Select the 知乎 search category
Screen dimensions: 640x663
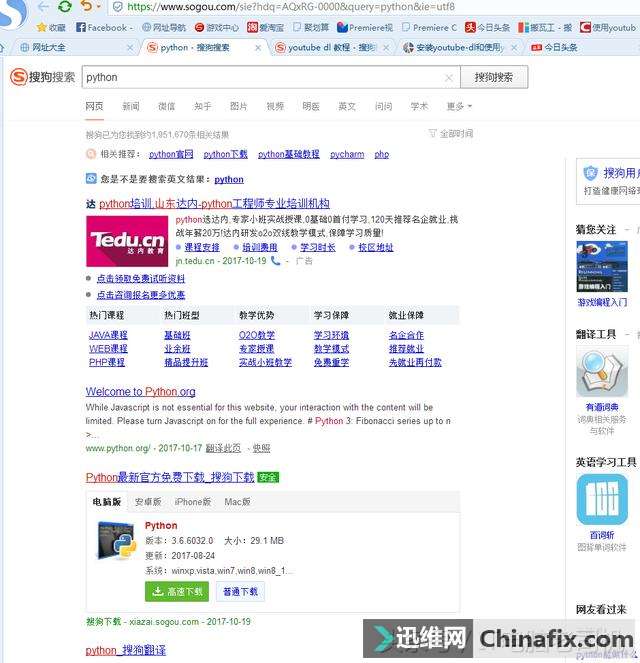click(202, 106)
